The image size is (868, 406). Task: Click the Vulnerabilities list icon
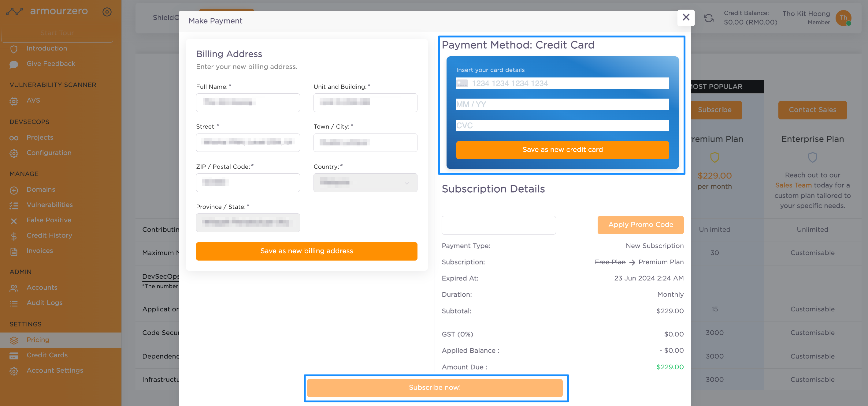[x=14, y=205]
